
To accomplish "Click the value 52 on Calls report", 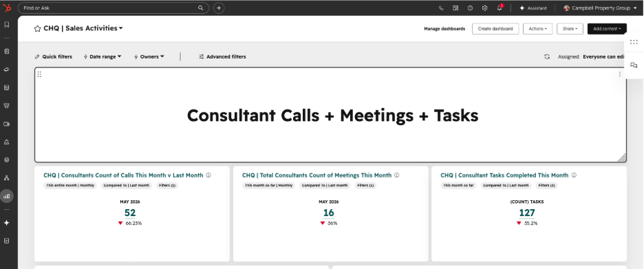I will (x=130, y=213).
